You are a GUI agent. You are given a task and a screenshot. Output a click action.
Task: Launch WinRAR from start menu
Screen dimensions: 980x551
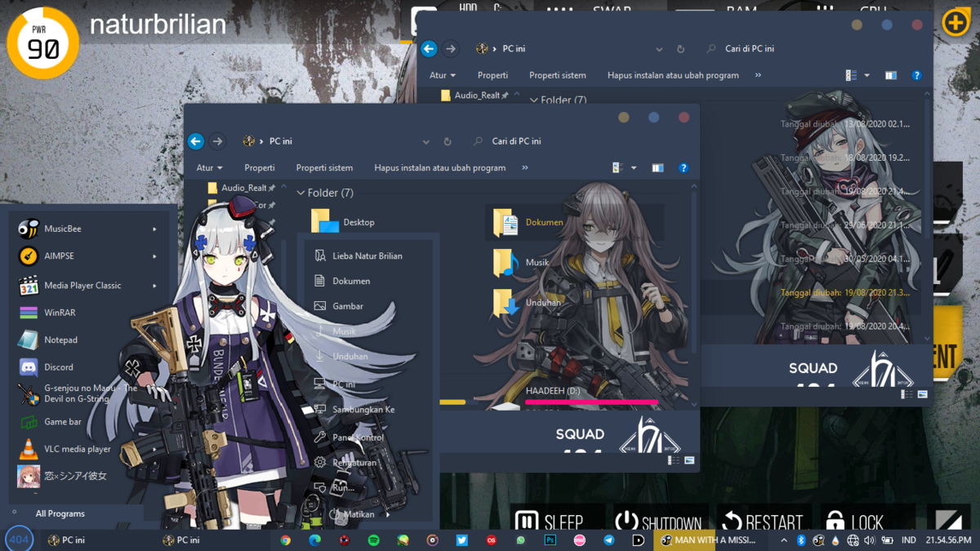[88, 313]
